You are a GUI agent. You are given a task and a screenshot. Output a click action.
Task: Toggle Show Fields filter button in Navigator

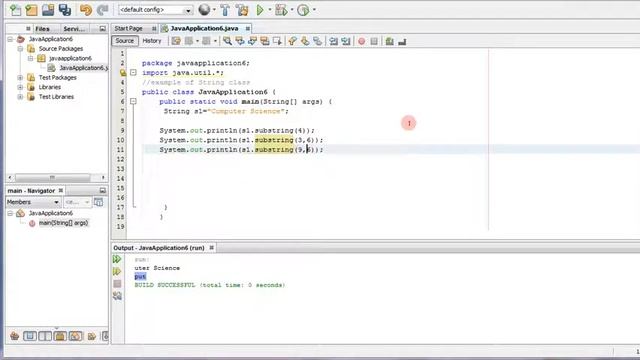coord(30,336)
